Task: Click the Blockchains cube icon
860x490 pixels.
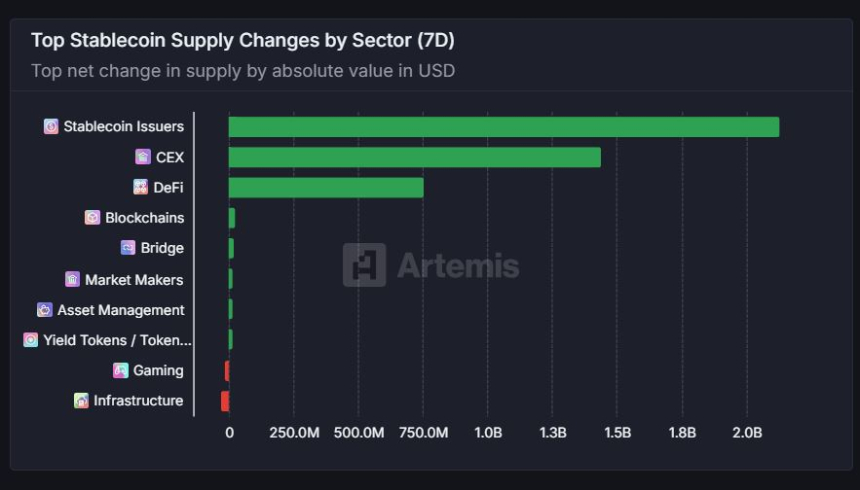Action: [92, 217]
